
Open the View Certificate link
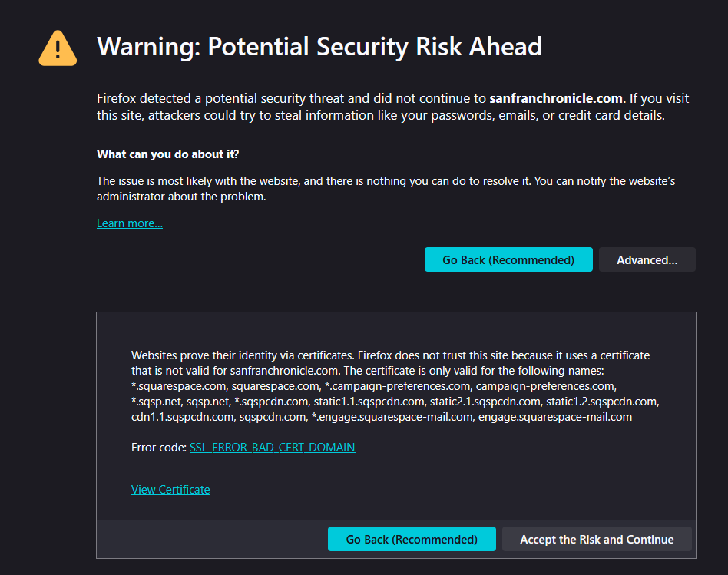point(170,490)
